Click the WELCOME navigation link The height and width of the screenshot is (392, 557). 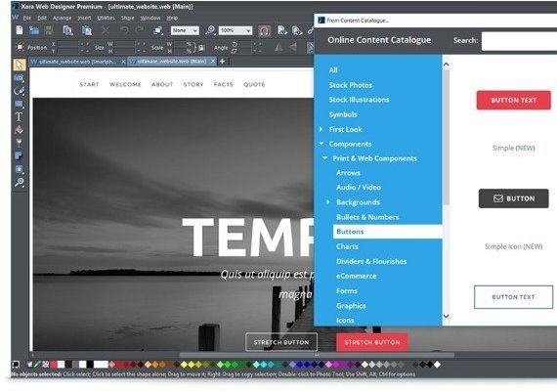point(125,84)
